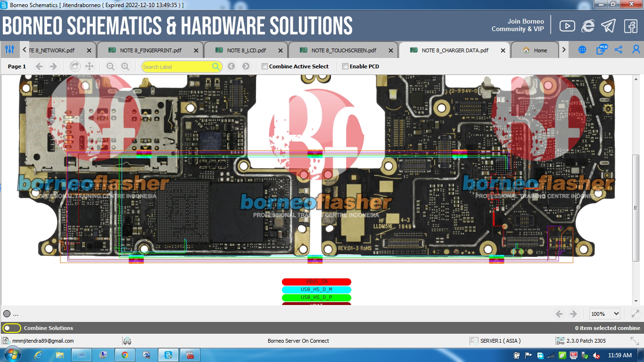Click the export page toolbar icon
644x362 pixels.
click(x=74, y=66)
